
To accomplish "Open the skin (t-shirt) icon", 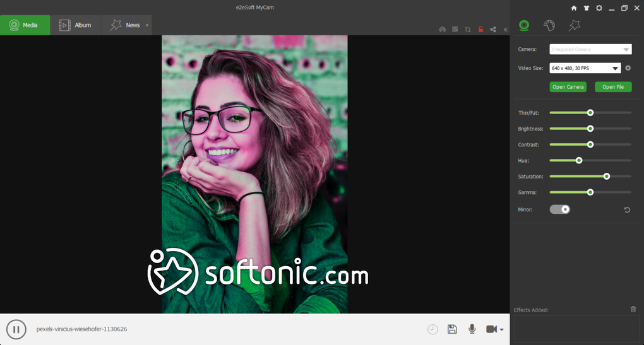I will [587, 8].
